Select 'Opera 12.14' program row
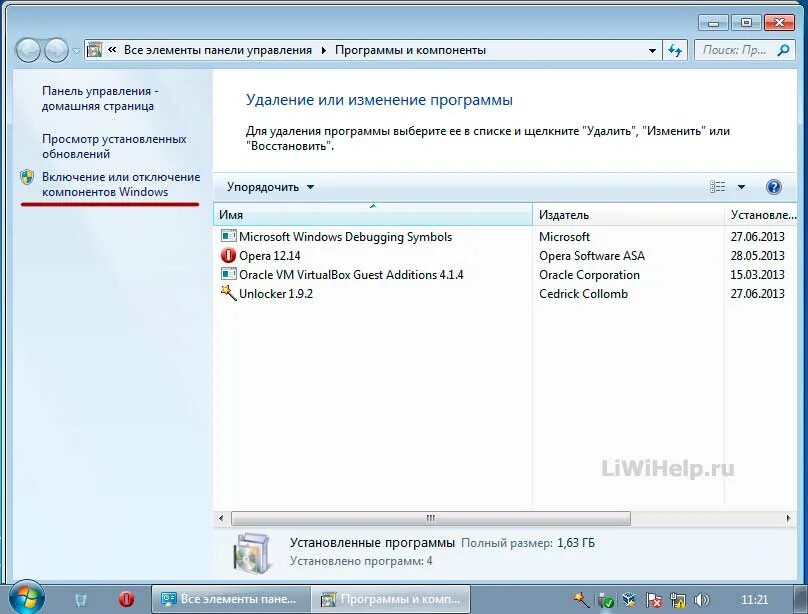 pos(504,255)
